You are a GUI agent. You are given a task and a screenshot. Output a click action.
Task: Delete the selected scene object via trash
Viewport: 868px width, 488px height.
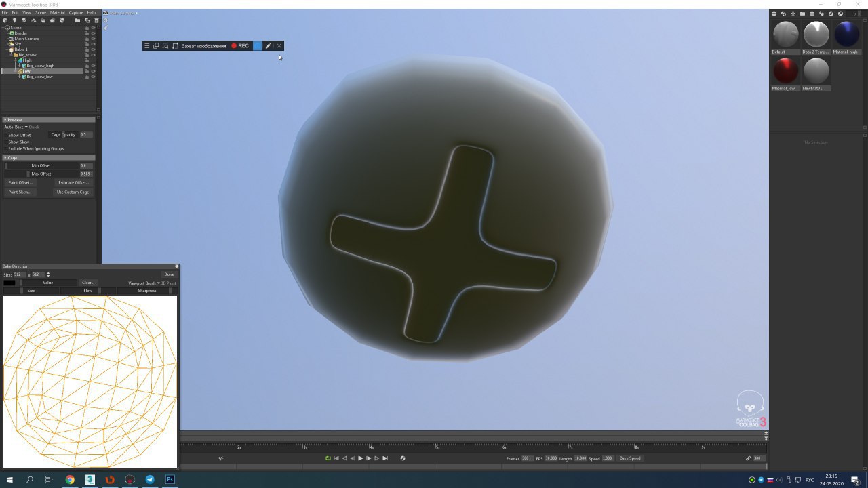(96, 20)
